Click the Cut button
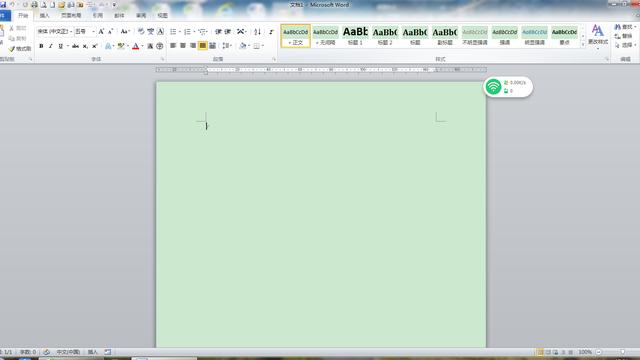Viewport: 640px width, 360px height. click(18, 28)
